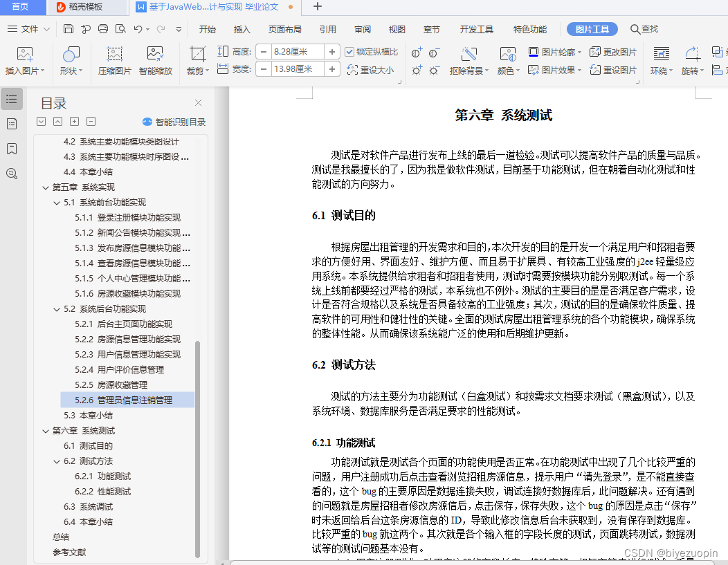Toggle Lock Aspect Ratio checkbox
This screenshot has width=728, height=565.
pyautogui.click(x=349, y=52)
